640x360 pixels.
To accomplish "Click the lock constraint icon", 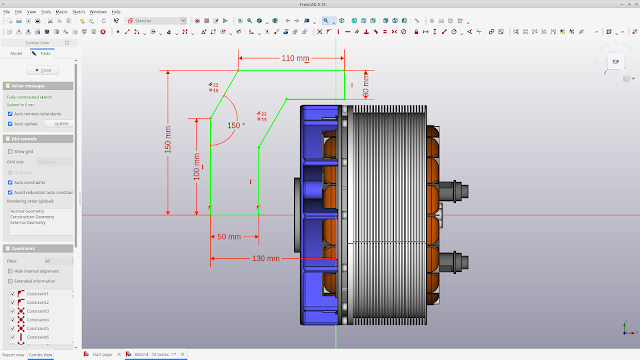I will pos(416,32).
